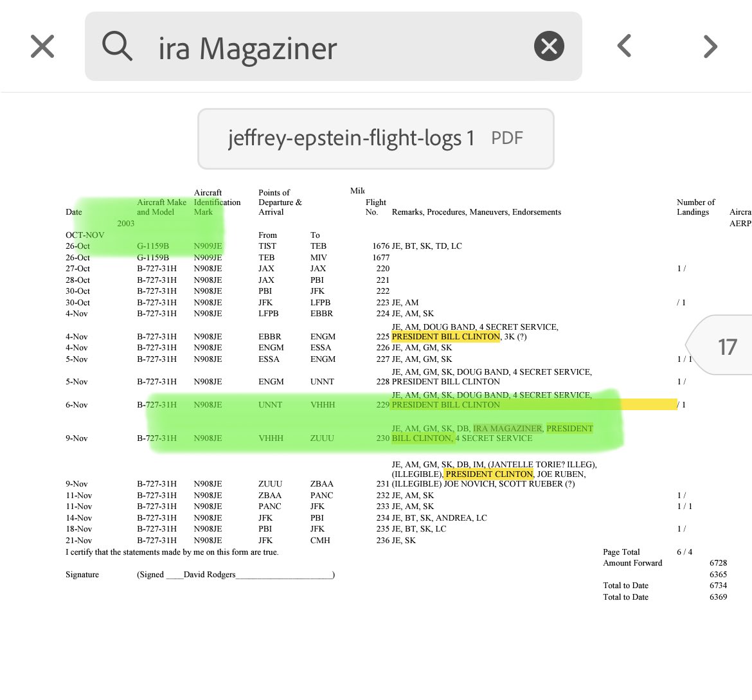Select the 'OCT-NOV' period label
The width and height of the screenshot is (752, 700).
click(85, 235)
